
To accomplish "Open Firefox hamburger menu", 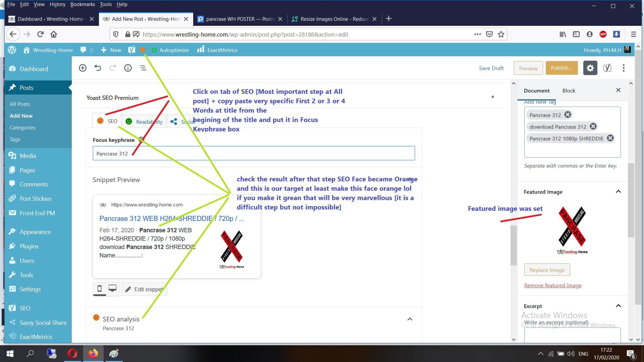I will pyautogui.click(x=633, y=34).
